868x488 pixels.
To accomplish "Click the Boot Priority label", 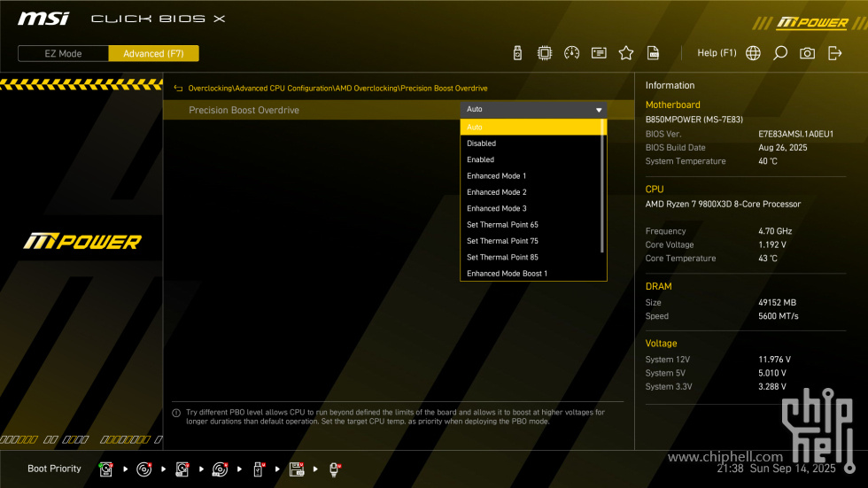I will [x=54, y=469].
